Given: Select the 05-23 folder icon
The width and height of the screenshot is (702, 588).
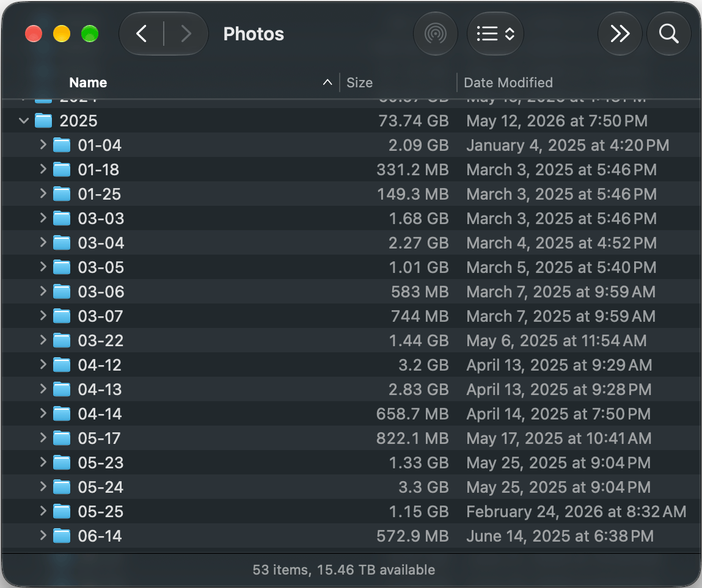Looking at the screenshot, I should 62,462.
